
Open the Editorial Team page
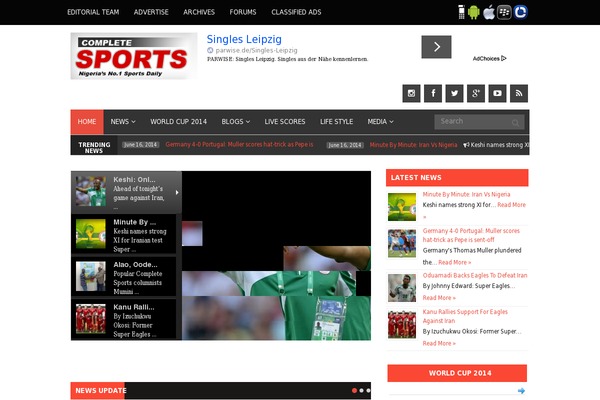(x=93, y=12)
